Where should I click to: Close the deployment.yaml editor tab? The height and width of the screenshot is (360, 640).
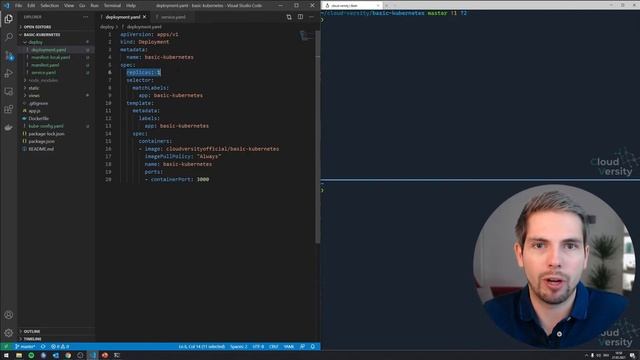point(144,17)
